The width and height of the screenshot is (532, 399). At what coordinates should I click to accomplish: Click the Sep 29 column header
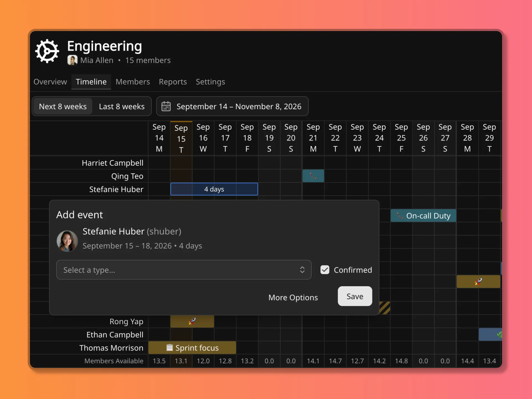(489, 138)
